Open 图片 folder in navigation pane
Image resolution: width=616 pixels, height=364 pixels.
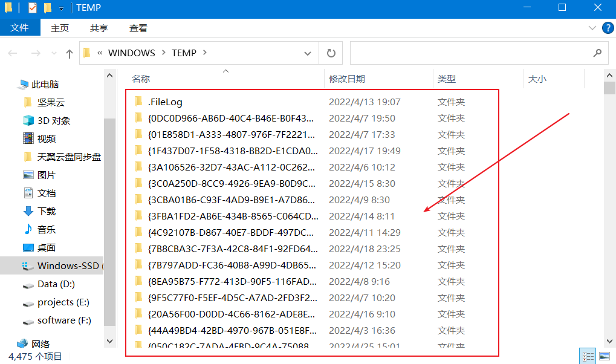click(46, 175)
